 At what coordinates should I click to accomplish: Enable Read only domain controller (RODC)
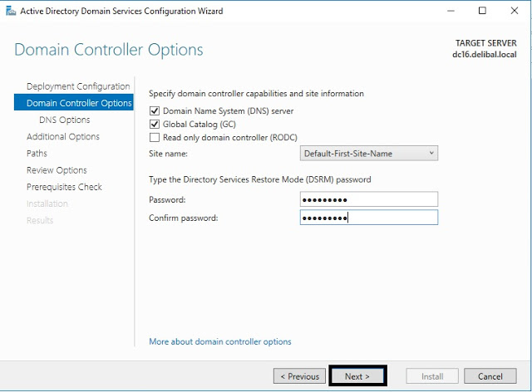click(x=155, y=138)
